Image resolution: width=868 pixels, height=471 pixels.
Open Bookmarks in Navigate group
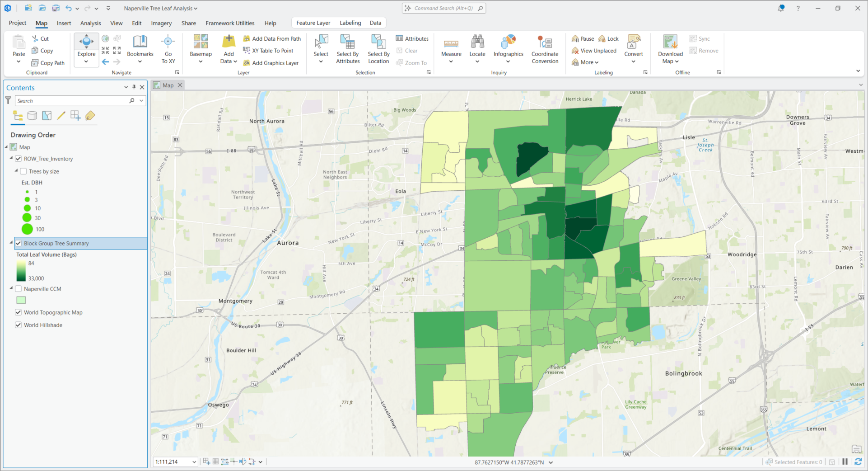coord(140,49)
